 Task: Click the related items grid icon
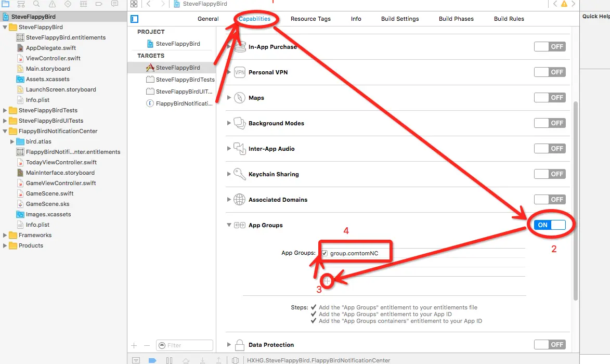click(134, 4)
